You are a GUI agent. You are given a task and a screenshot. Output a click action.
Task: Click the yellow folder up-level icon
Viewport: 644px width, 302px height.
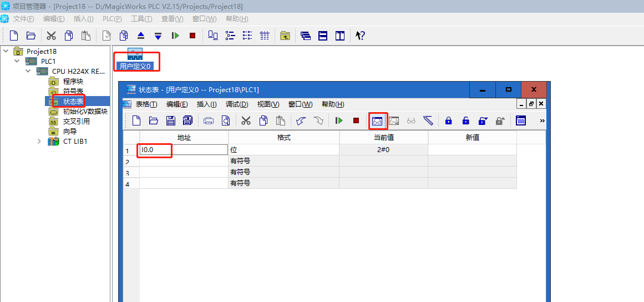(285, 36)
